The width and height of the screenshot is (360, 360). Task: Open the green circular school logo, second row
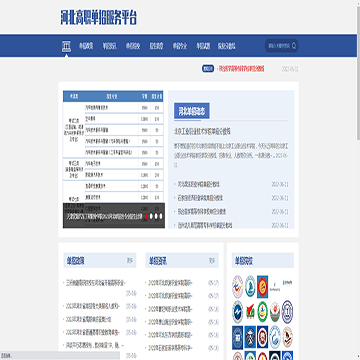tap(263, 312)
